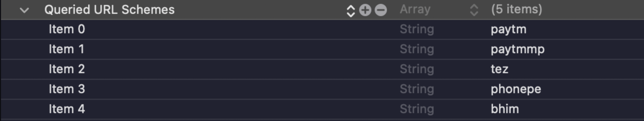Select the Item 2 row key

(67, 69)
